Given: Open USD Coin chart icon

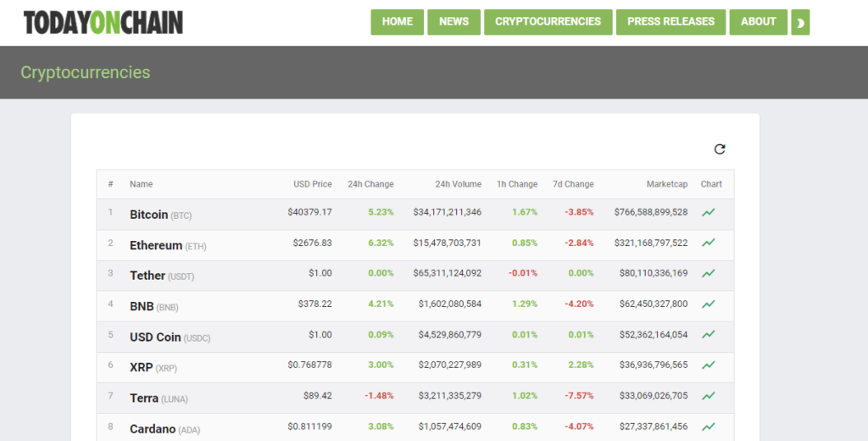Looking at the screenshot, I should pyautogui.click(x=708, y=335).
